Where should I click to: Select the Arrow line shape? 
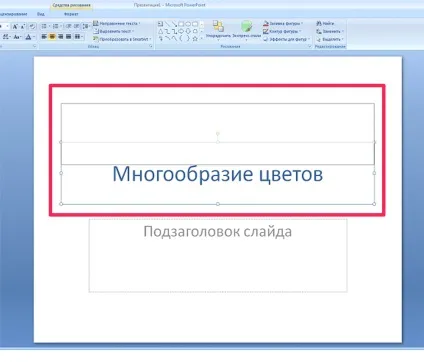click(x=174, y=24)
